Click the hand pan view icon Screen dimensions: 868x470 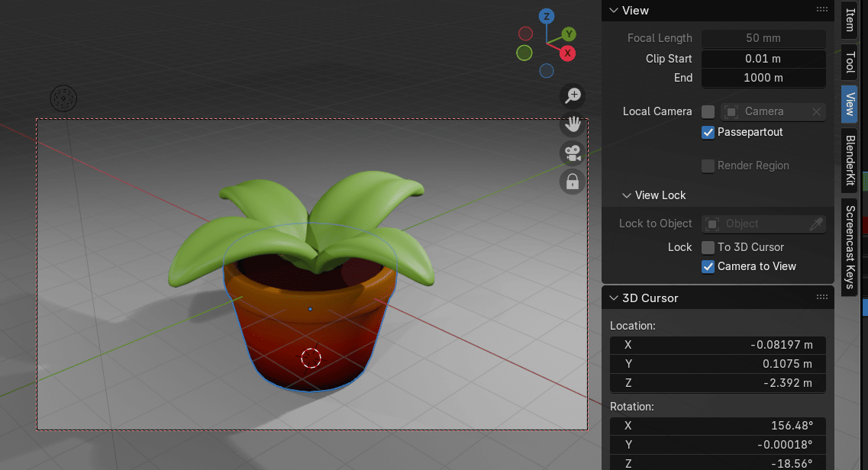[573, 124]
